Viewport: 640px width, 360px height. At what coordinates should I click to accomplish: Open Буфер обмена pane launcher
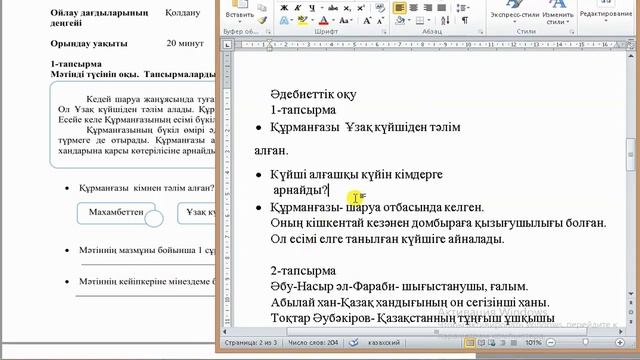pyautogui.click(x=268, y=31)
